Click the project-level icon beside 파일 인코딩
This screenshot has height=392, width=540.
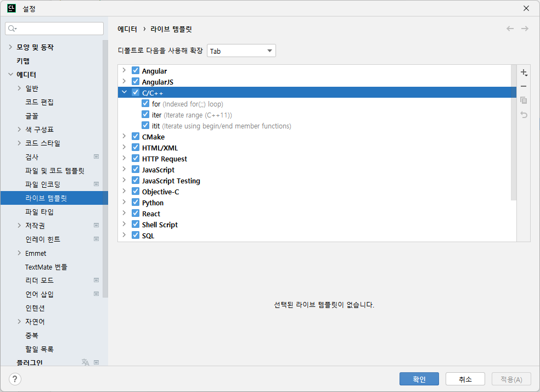(97, 184)
